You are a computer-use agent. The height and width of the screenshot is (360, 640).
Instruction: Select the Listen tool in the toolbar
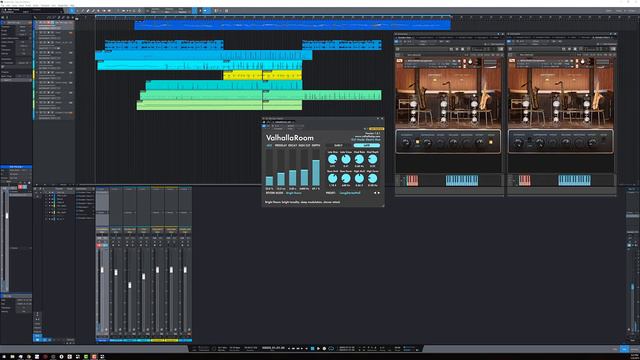pos(109,11)
